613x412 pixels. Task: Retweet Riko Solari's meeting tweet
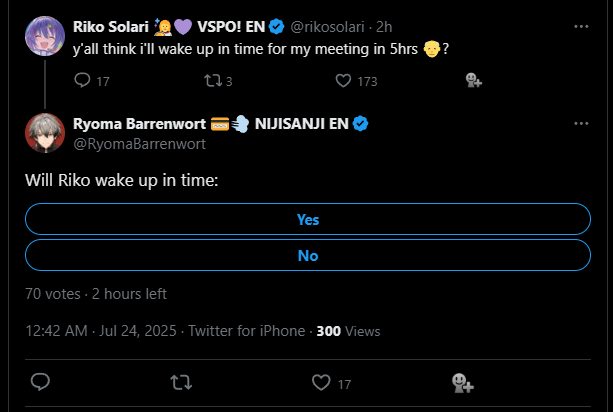[x=212, y=81]
